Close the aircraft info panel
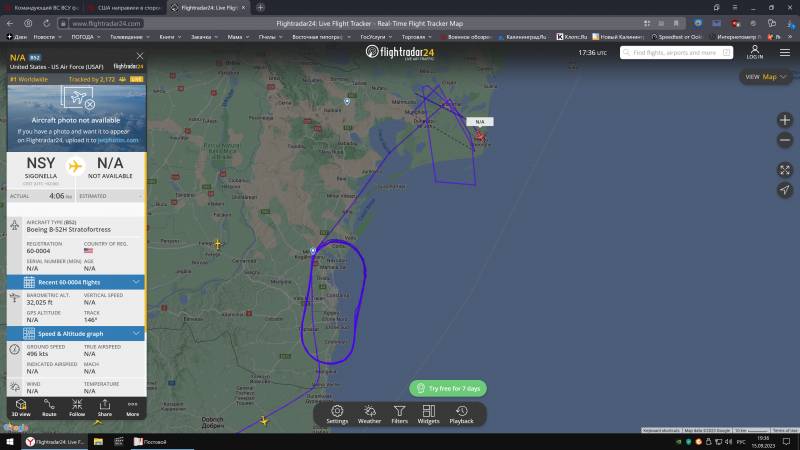800x450 pixels. [139, 56]
